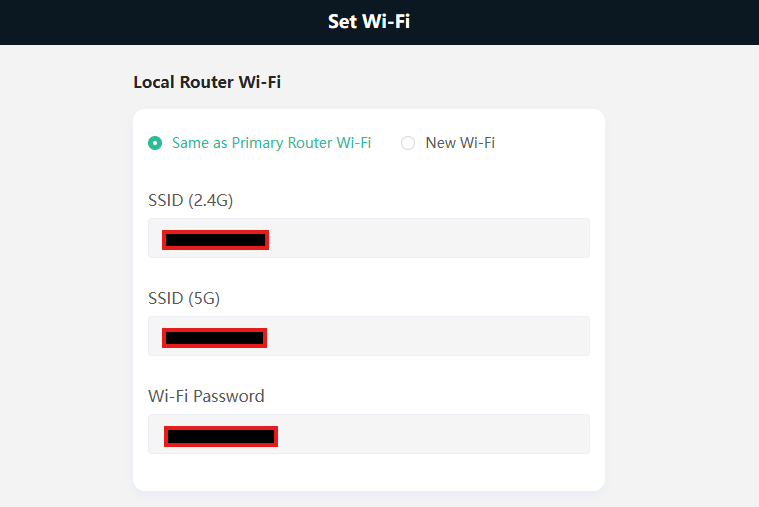Click the New Wi-Fi option label text
Screen dimensions: 759x507
(460, 143)
